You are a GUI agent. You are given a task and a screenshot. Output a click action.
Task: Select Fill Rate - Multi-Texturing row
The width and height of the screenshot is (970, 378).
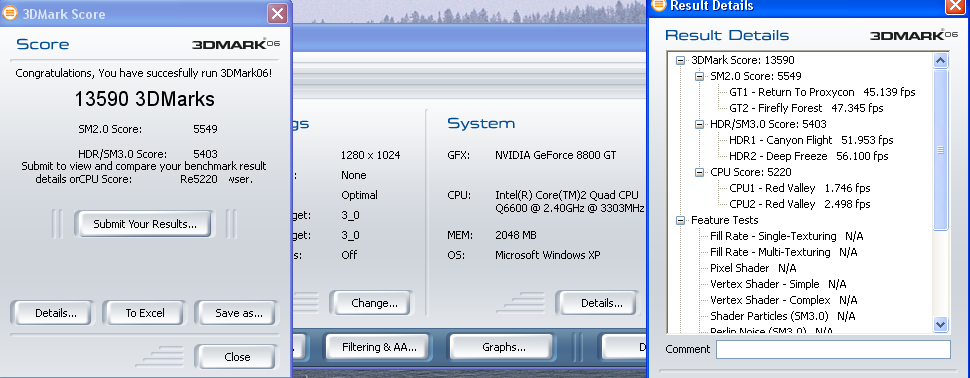(x=783, y=252)
